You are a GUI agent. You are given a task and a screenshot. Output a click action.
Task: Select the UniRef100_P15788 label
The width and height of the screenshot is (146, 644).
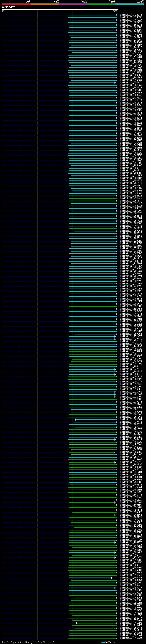point(131,560)
